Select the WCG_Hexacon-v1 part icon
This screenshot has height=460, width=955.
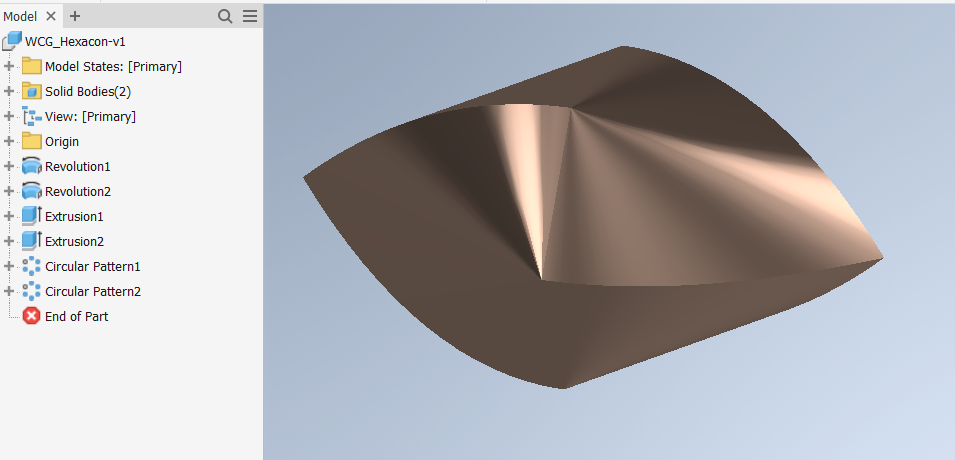click(13, 41)
